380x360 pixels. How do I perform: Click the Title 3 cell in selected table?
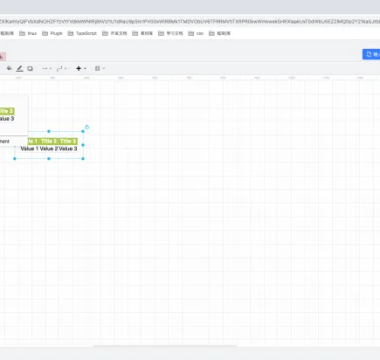(68, 141)
